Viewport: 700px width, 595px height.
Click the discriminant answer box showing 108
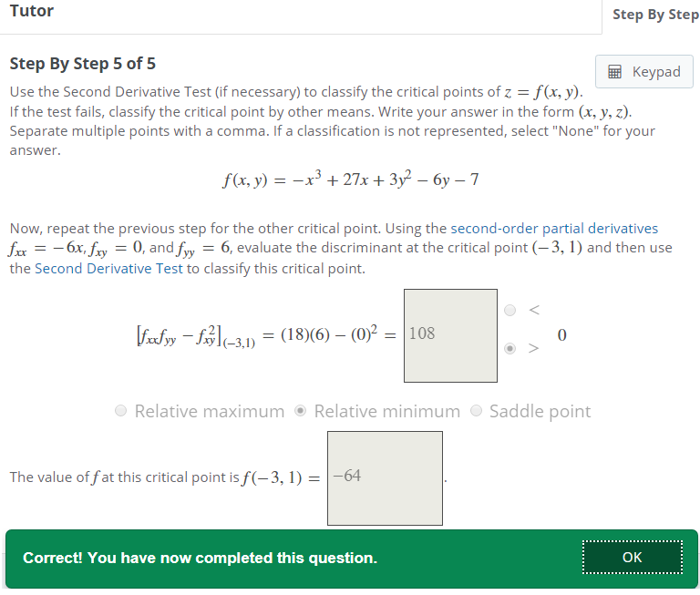(x=450, y=334)
